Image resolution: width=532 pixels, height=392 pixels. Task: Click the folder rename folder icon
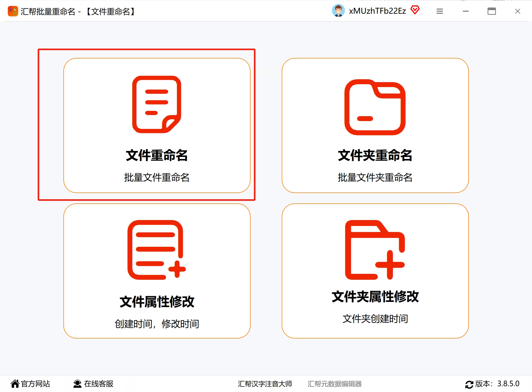click(375, 107)
